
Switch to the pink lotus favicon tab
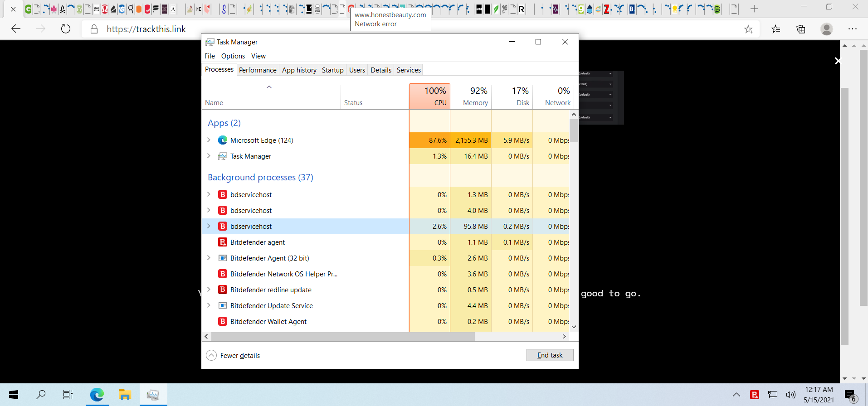click(x=54, y=9)
